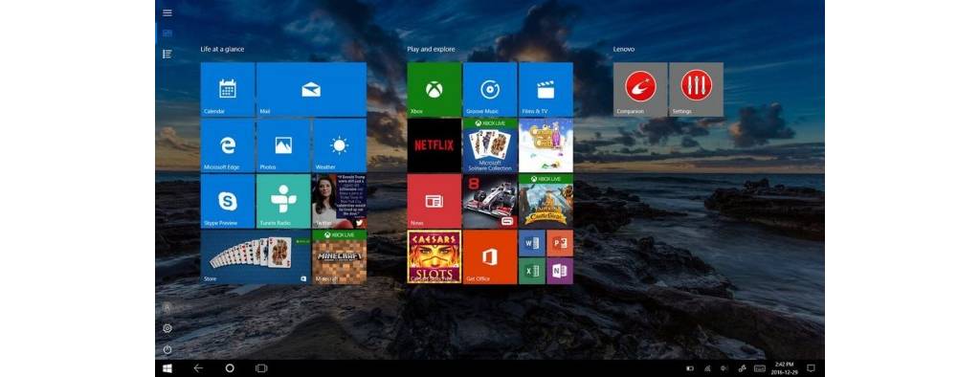Open the Photos tile
980x377 pixels.
pos(283,145)
